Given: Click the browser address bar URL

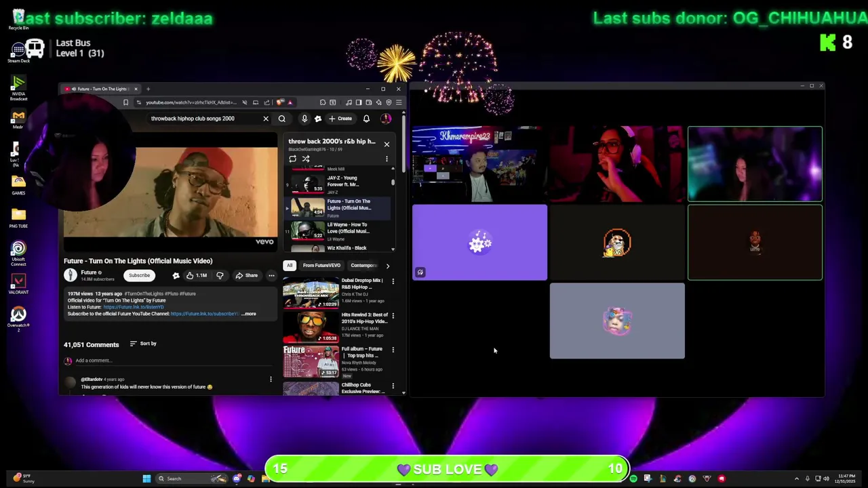Looking at the screenshot, I should (191, 102).
